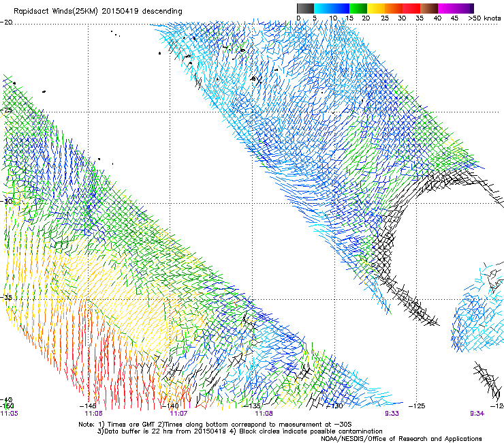
Task: Click the -35 latitude label
Action: tap(6, 298)
